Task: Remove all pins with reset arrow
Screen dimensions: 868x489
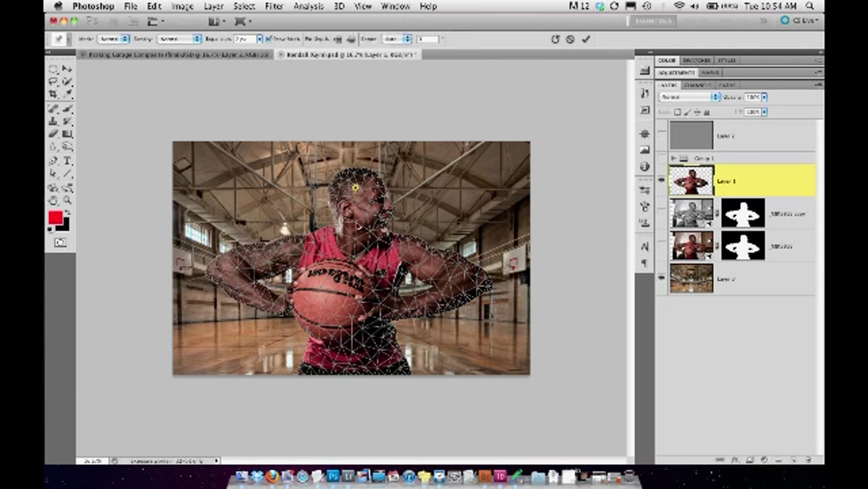Action: click(x=556, y=39)
